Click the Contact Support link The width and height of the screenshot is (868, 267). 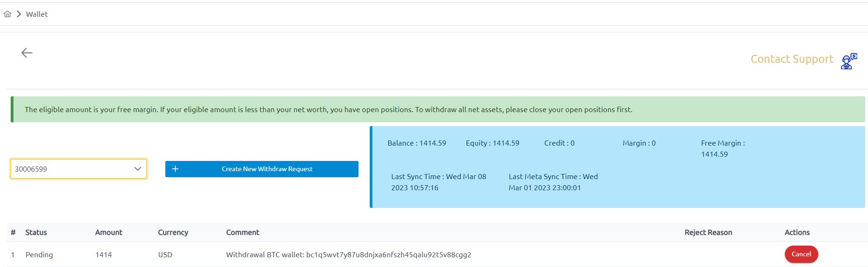[x=792, y=59]
